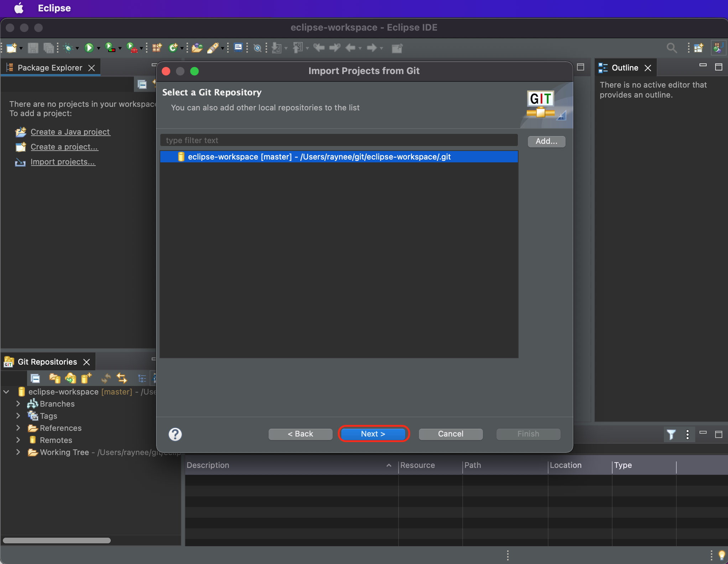Select the Git Repositories tab
The image size is (728, 564).
47,362
